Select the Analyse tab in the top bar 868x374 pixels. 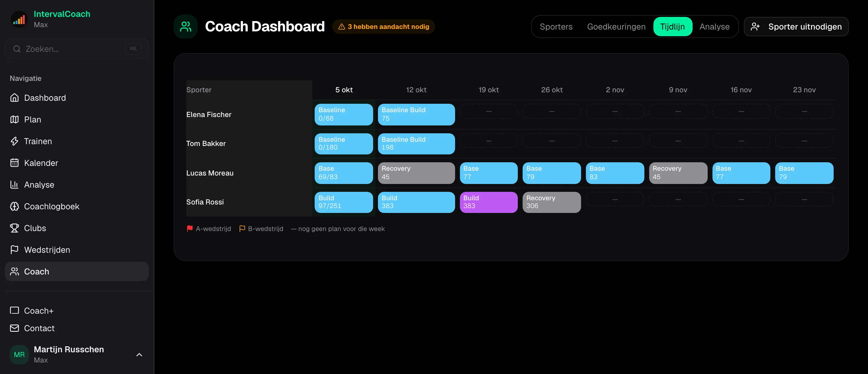click(x=714, y=27)
